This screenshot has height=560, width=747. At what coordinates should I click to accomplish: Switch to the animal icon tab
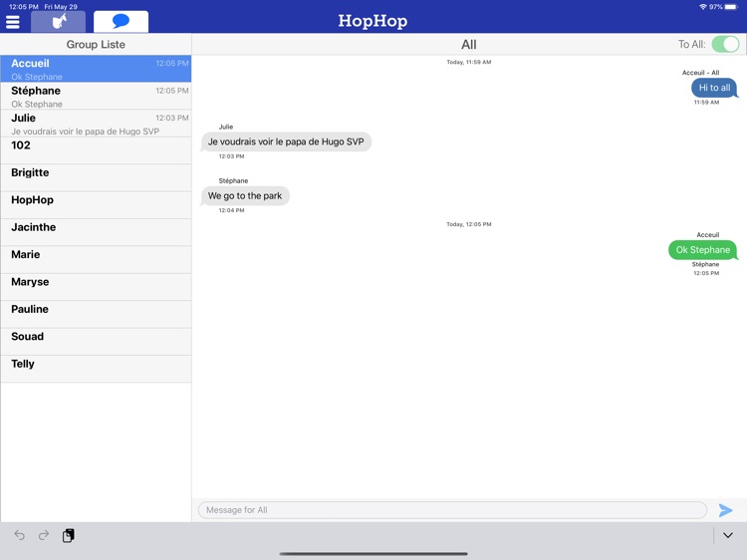click(x=58, y=22)
